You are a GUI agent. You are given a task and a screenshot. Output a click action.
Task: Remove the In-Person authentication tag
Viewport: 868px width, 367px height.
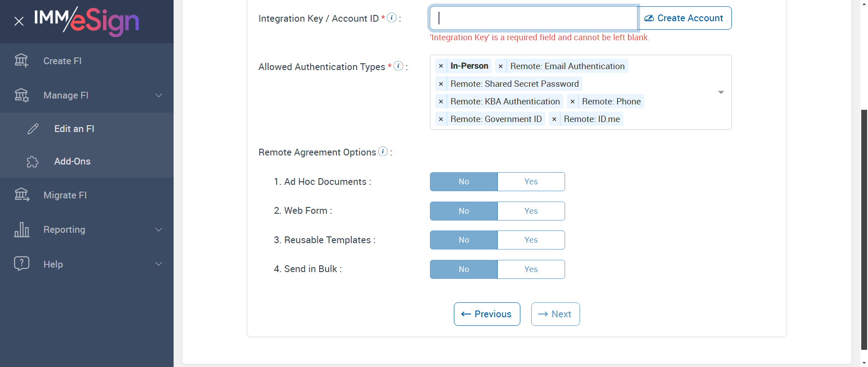point(441,66)
